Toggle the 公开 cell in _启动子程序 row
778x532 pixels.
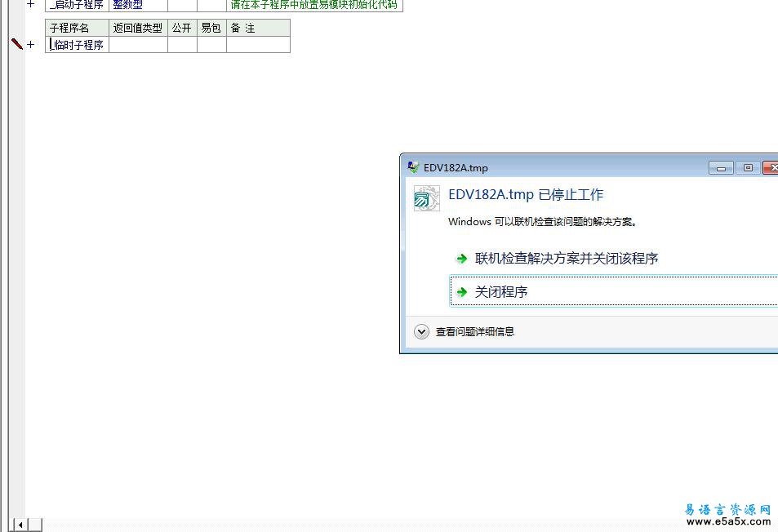coord(182,5)
